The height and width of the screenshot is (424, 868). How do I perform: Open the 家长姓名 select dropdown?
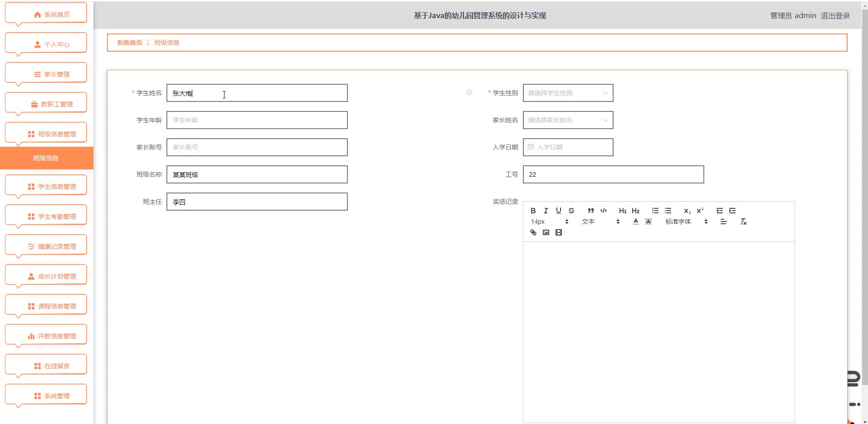(568, 120)
